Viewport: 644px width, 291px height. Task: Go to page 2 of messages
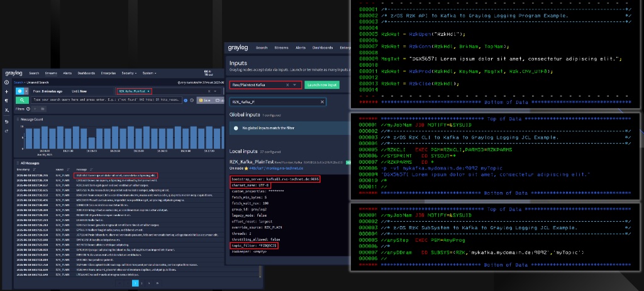pos(142,283)
